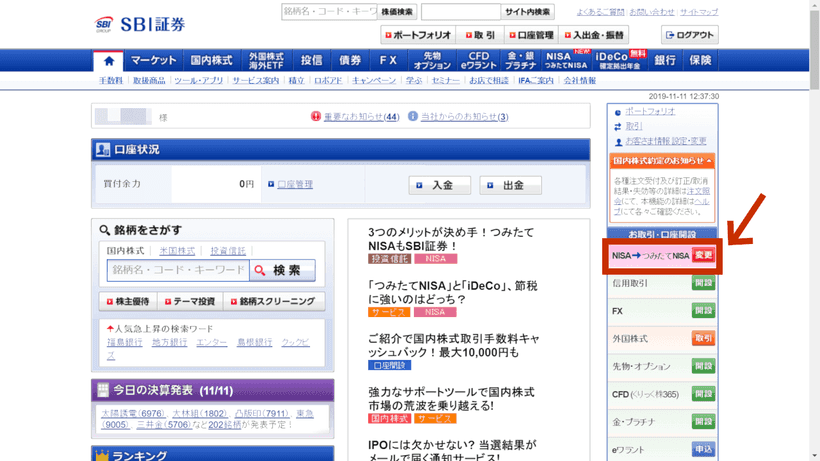Click the crown icon beside ランキング
Screen dimensions: 820x461
click(x=102, y=456)
